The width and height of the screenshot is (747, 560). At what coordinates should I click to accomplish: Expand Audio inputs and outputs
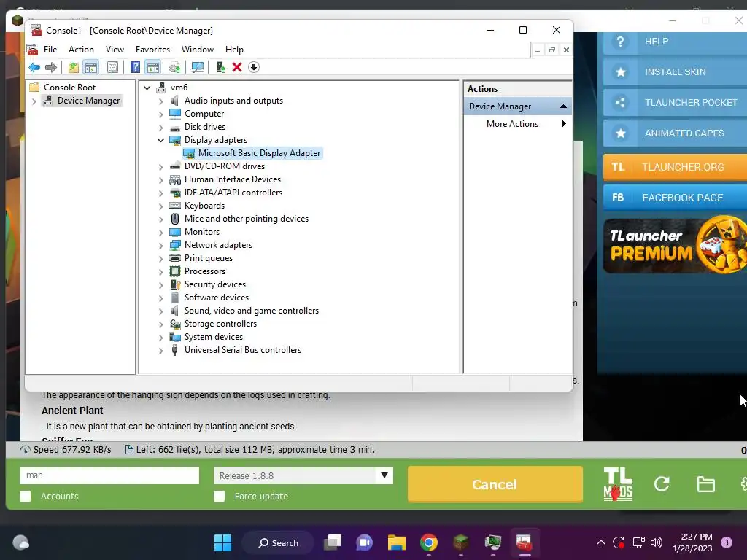pyautogui.click(x=160, y=101)
